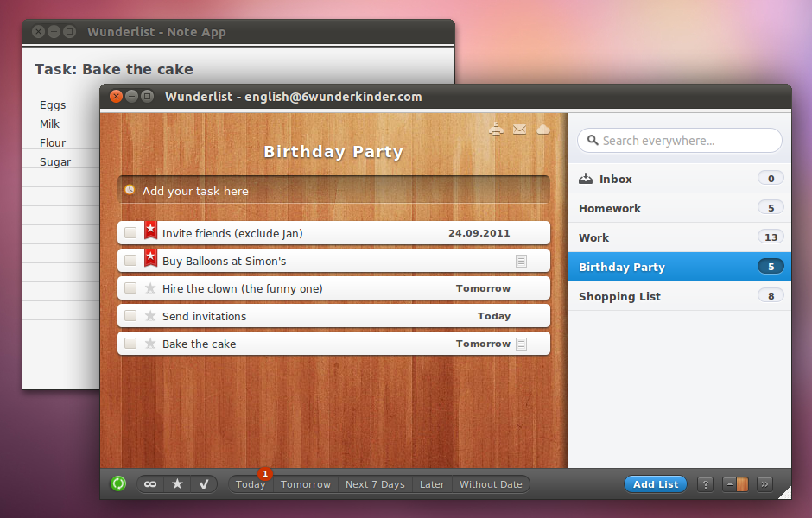Image resolution: width=812 pixels, height=518 pixels.
Task: Check off Send invitations task
Action: click(130, 316)
